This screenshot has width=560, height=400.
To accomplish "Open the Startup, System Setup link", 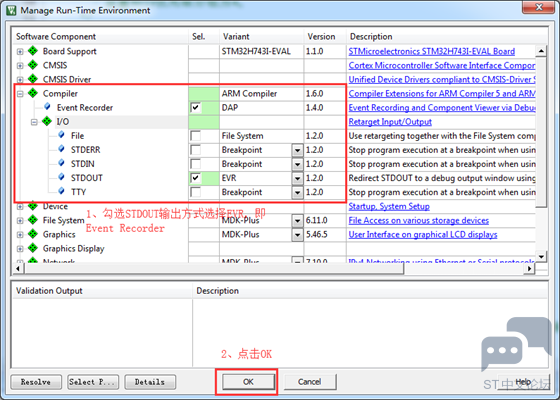I will pos(389,206).
